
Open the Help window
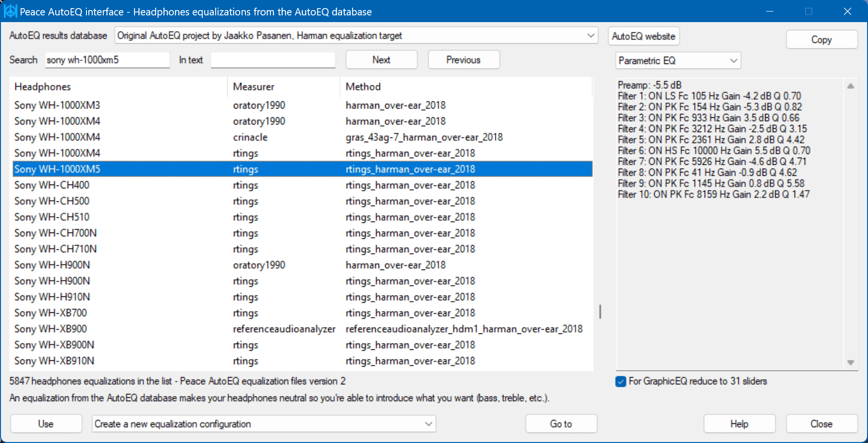coord(739,424)
